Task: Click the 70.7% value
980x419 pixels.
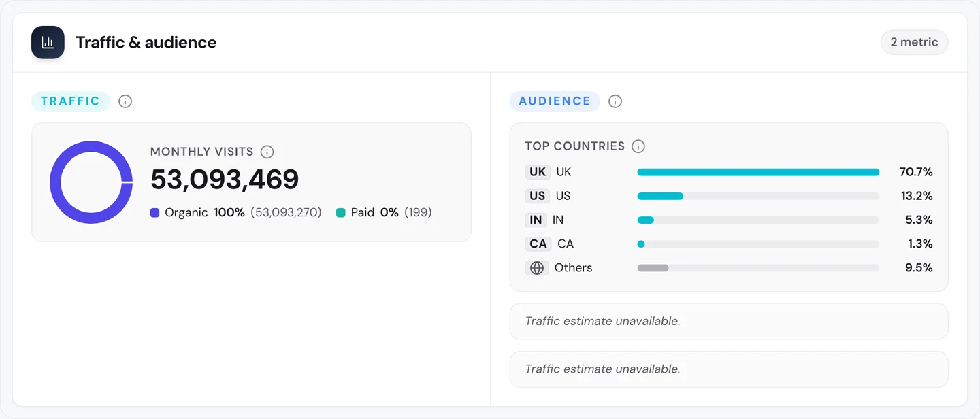Action: [916, 172]
